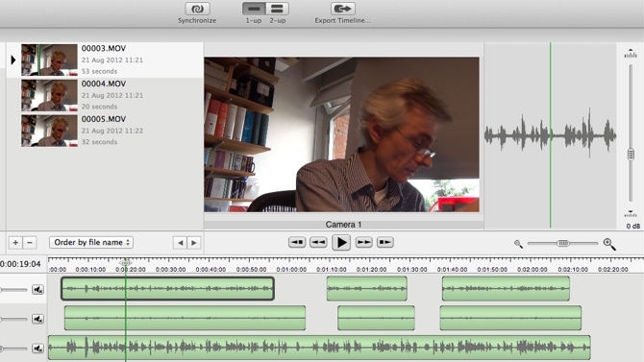Expand the disclosure triangle beside 00003.MOV
This screenshot has width=644, height=362.
coord(12,60)
